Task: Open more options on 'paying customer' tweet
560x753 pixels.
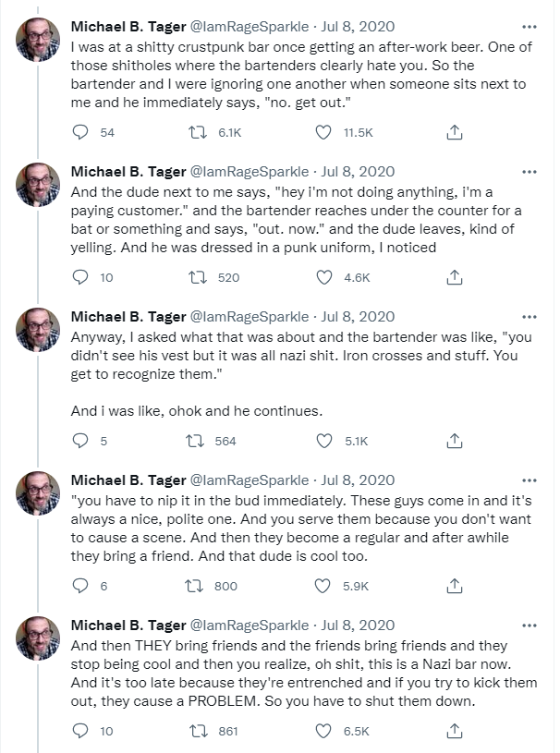Action: 530,171
